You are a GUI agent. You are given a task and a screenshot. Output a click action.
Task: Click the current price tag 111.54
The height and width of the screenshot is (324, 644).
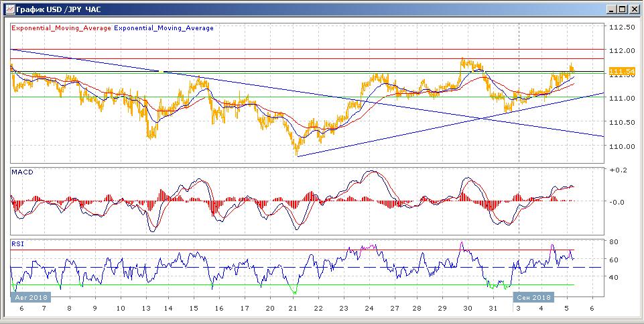coord(623,72)
